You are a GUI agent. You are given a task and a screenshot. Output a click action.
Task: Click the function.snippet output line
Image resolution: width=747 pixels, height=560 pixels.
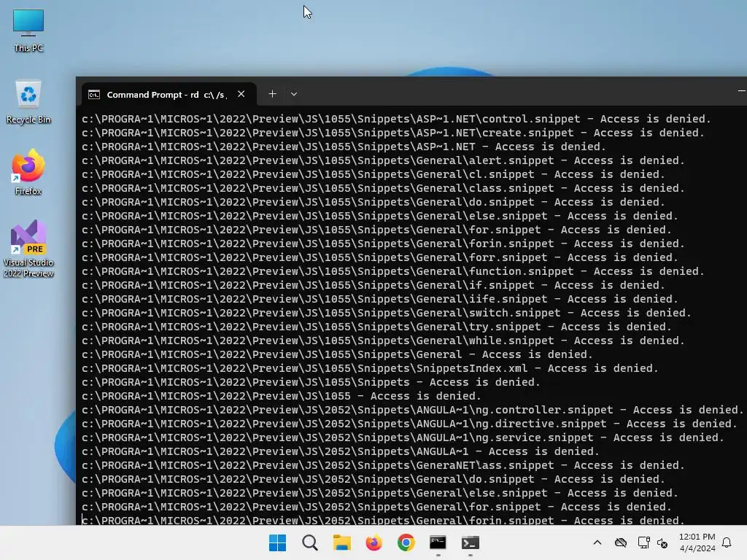392,271
